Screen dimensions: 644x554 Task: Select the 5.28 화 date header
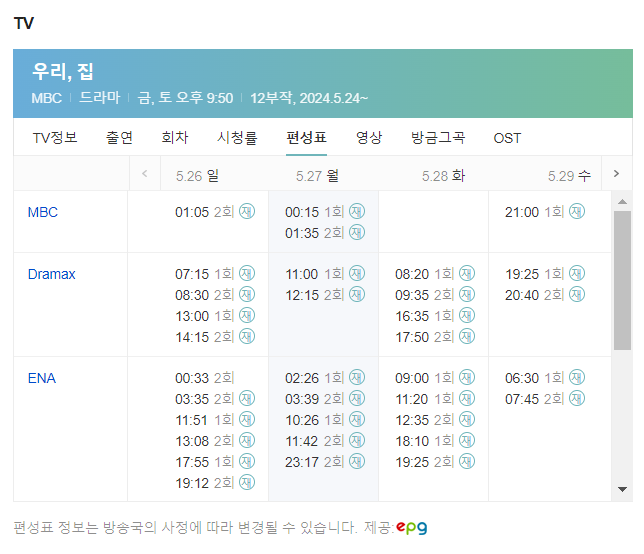(x=443, y=176)
